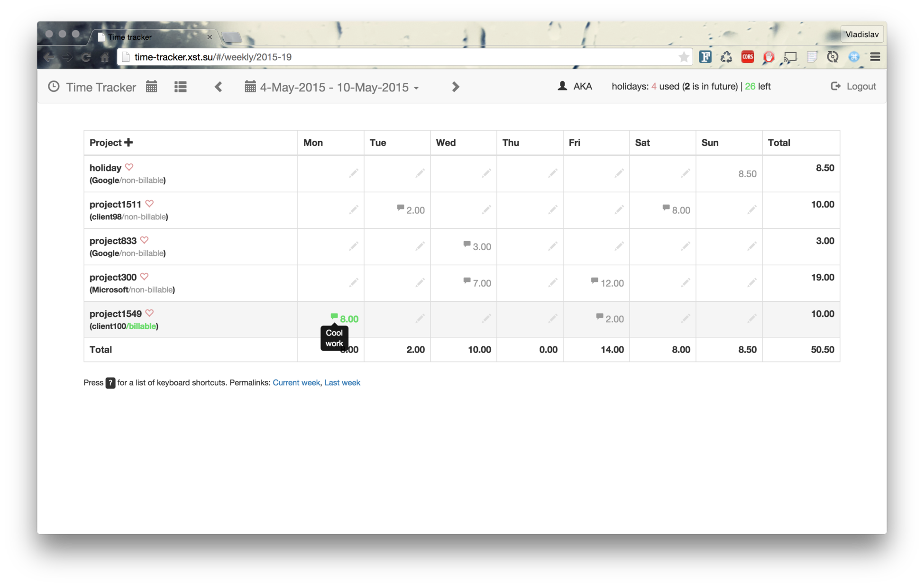924x587 pixels.
Task: Log out with the Logout link
Action: (853, 86)
